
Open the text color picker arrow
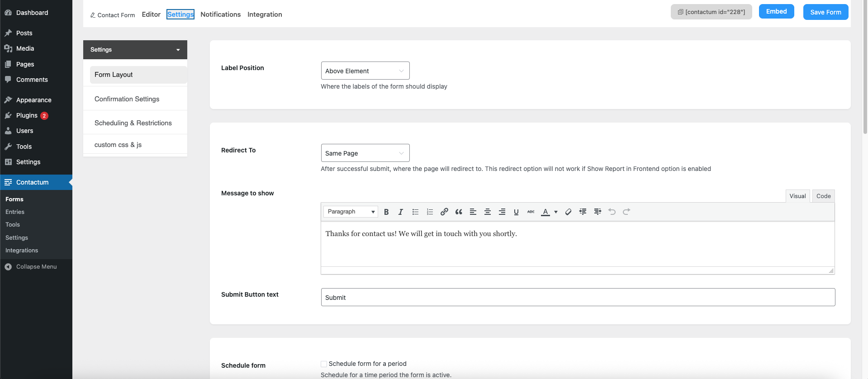(x=556, y=212)
